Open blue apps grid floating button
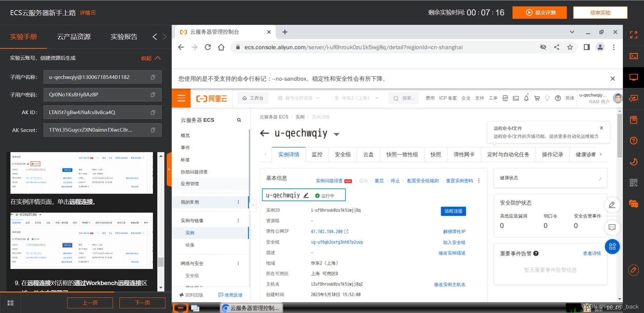The width and height of the screenshot is (644, 313). (x=612, y=247)
